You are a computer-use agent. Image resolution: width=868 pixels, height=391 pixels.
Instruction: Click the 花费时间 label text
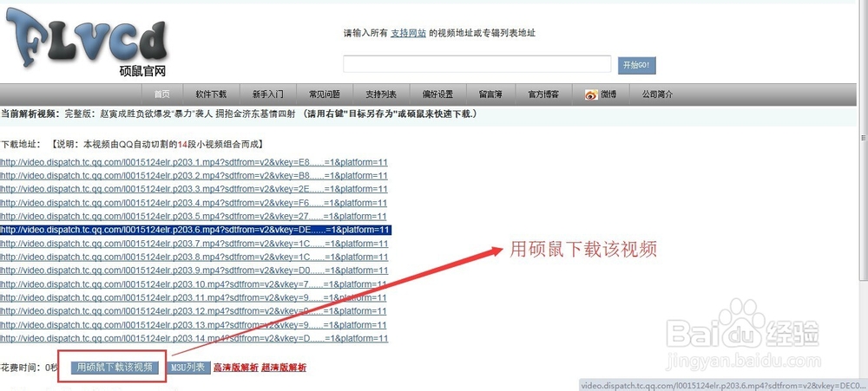pos(30,368)
